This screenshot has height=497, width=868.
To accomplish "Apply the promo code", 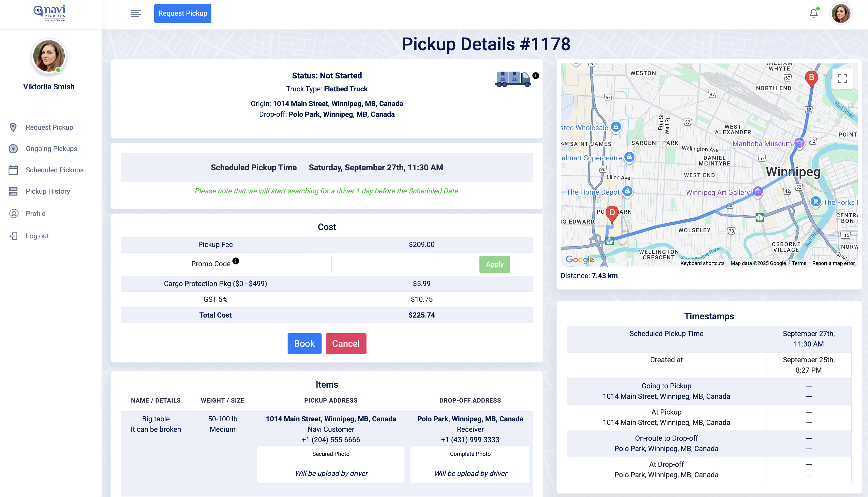I will tap(494, 264).
